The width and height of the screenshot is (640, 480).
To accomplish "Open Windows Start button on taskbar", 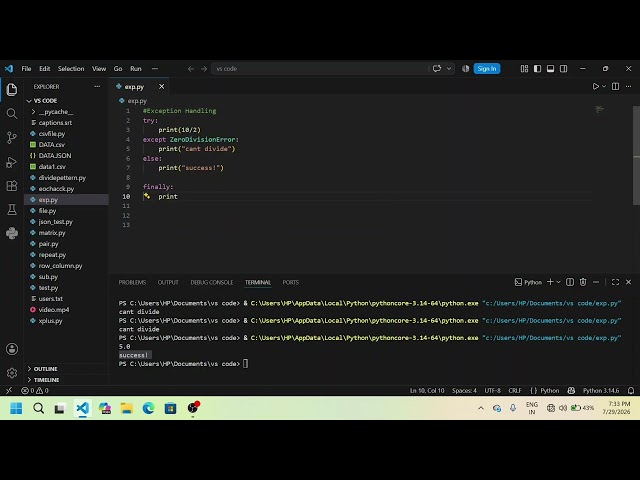I will click(16, 408).
